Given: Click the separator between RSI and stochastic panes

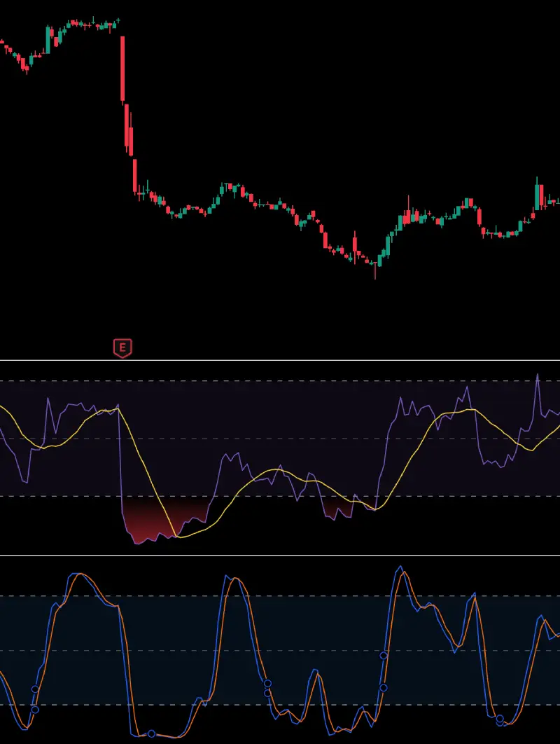Looking at the screenshot, I should pos(280,556).
